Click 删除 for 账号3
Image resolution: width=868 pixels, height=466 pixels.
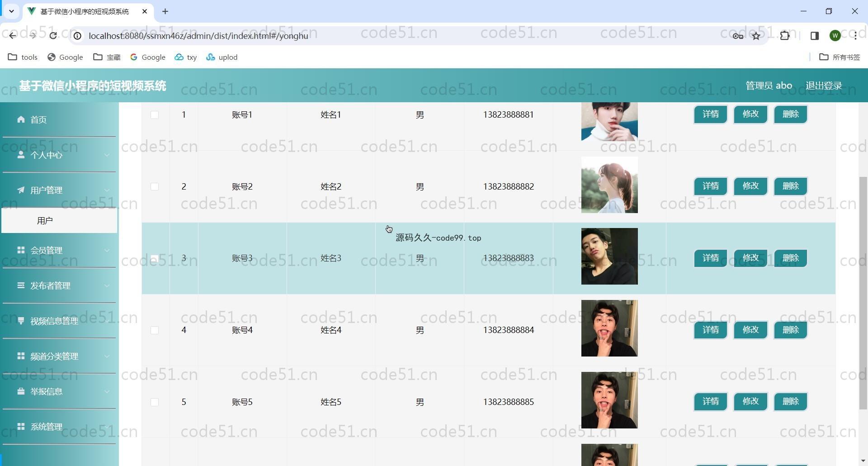(791, 258)
